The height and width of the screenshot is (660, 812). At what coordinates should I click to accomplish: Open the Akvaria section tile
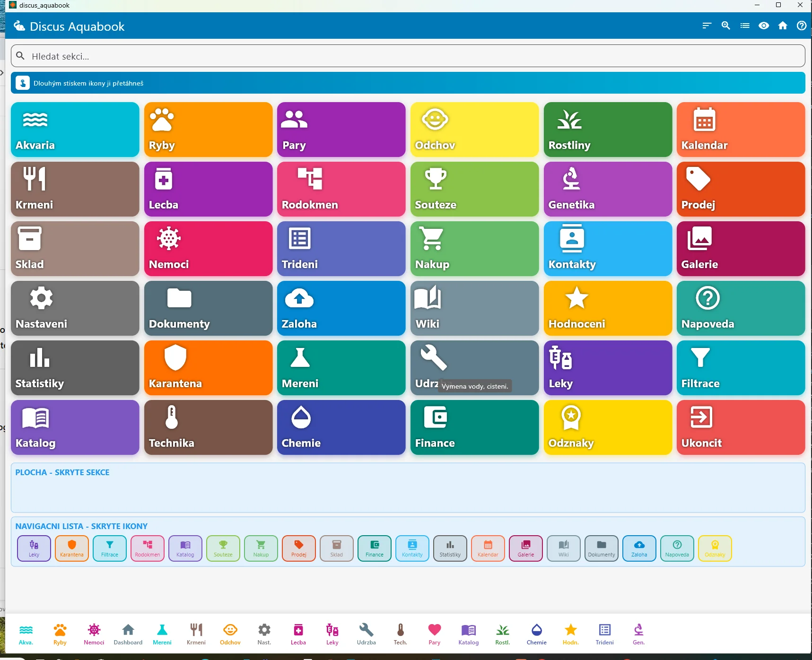tap(75, 130)
